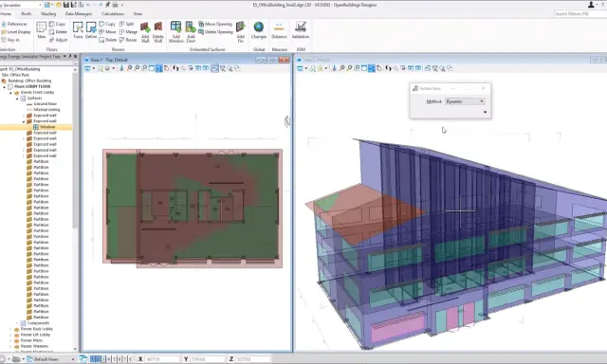Select Site: Office Park tree item
This screenshot has height=364, width=607.
tap(15, 75)
